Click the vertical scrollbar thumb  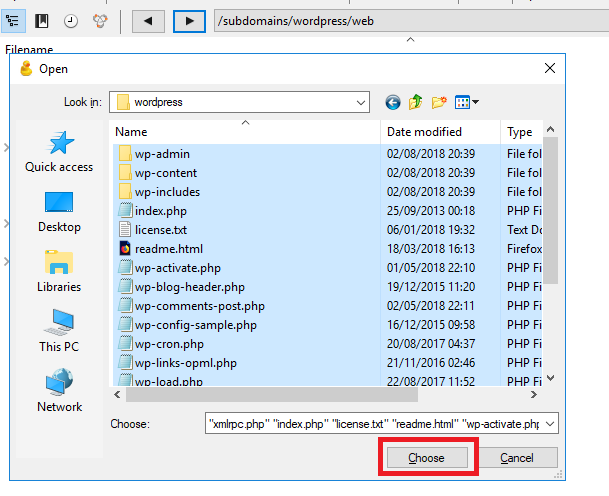(550, 211)
